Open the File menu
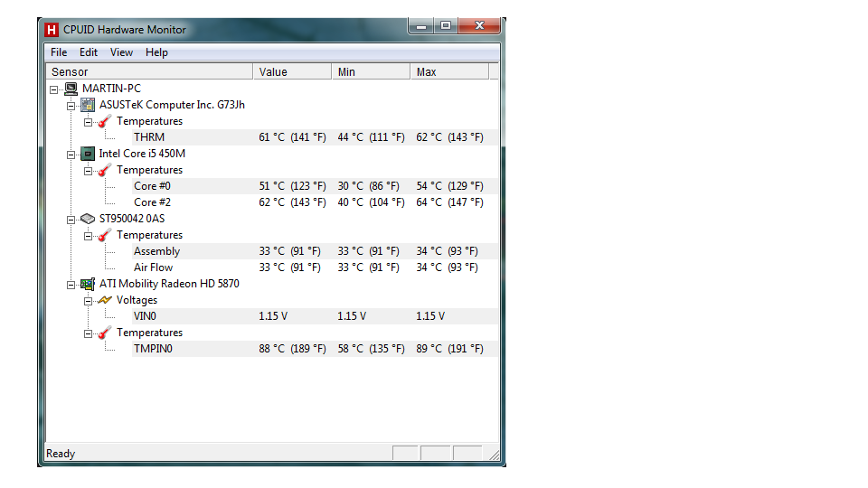This screenshot has width=868, height=488. pos(59,52)
